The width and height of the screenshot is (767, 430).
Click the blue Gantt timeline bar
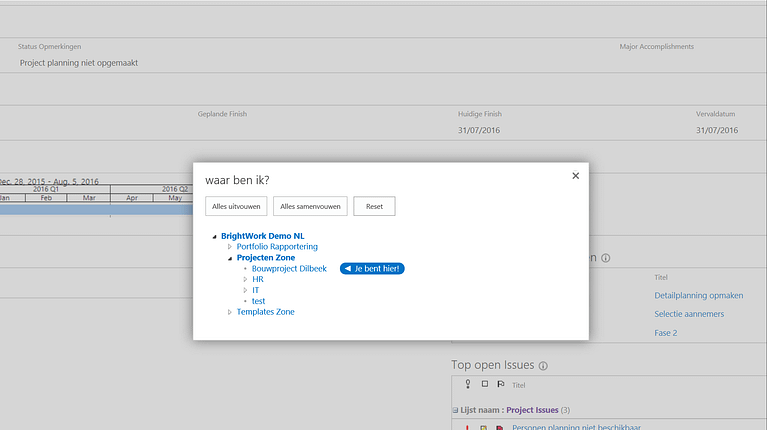(96, 210)
